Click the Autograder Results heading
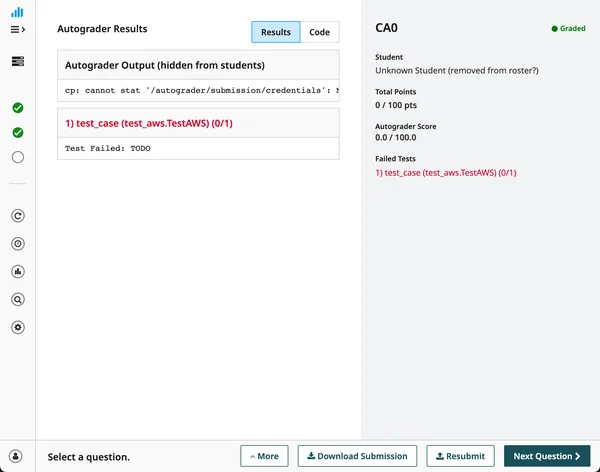This screenshot has width=600, height=472. pyautogui.click(x=102, y=29)
